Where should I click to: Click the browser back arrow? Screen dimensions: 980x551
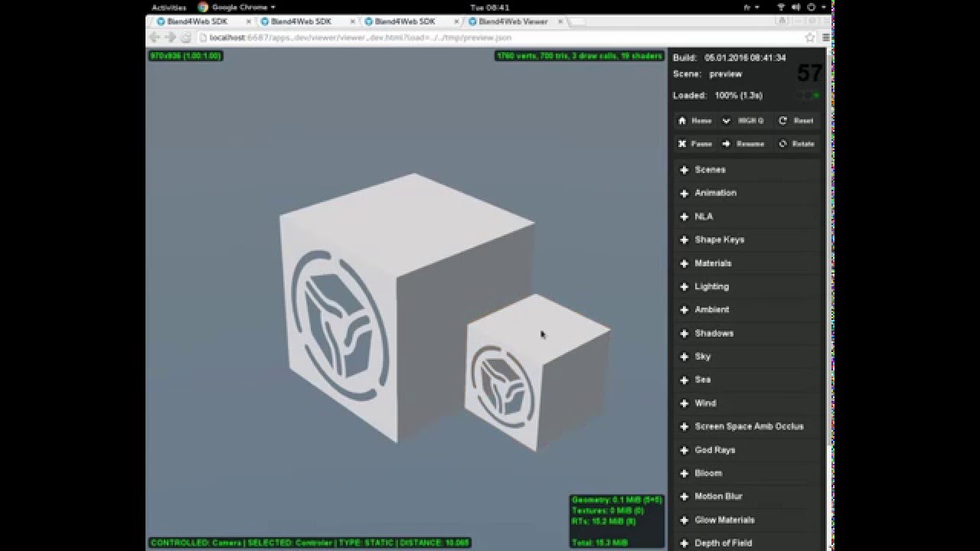point(155,37)
